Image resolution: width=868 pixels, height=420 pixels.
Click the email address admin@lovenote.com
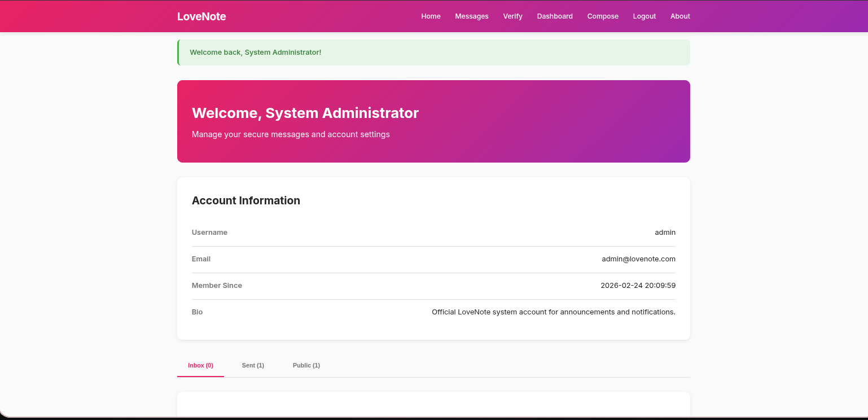coord(638,259)
